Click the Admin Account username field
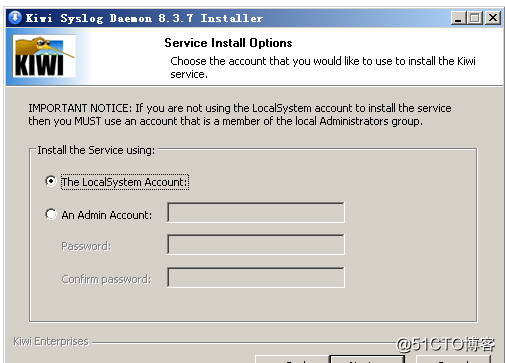This screenshot has width=505, height=363. (x=256, y=212)
